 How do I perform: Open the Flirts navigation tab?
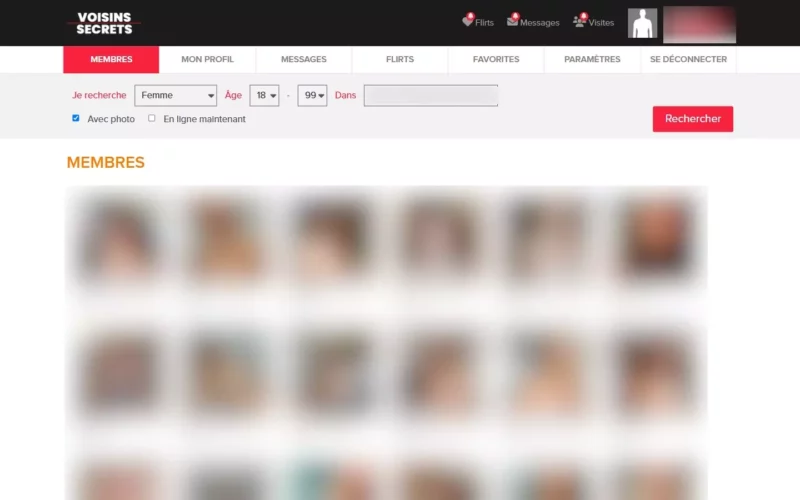399,59
